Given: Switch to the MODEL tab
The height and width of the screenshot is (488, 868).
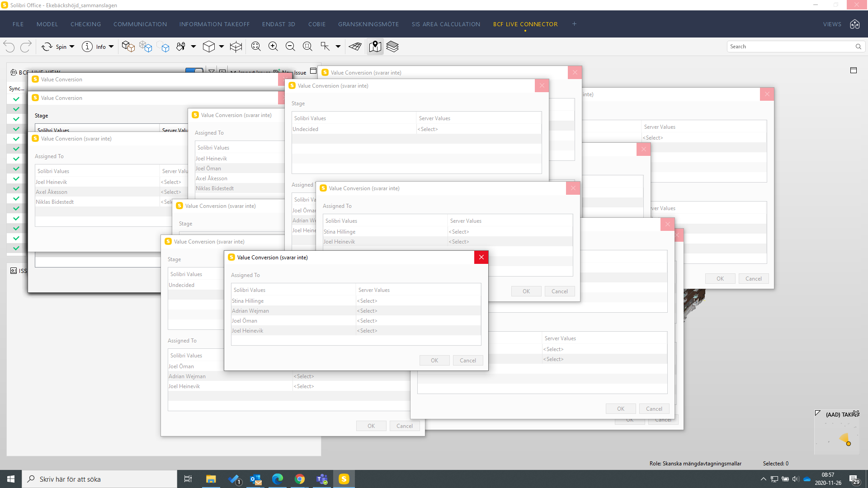Looking at the screenshot, I should pos(47,24).
